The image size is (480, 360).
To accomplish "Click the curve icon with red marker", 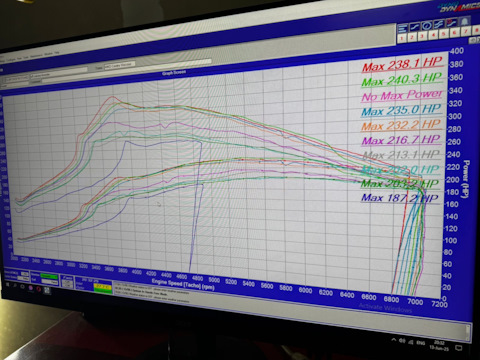I will coord(451,23).
